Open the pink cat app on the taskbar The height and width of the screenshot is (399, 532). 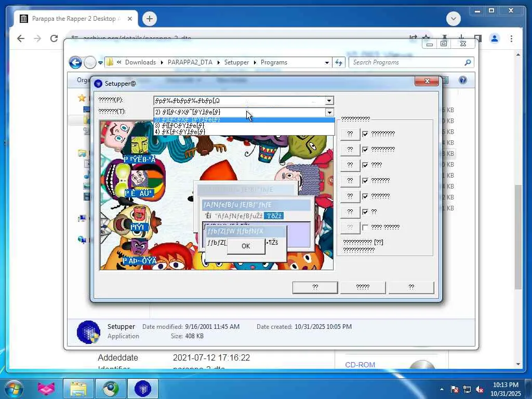tap(46, 389)
